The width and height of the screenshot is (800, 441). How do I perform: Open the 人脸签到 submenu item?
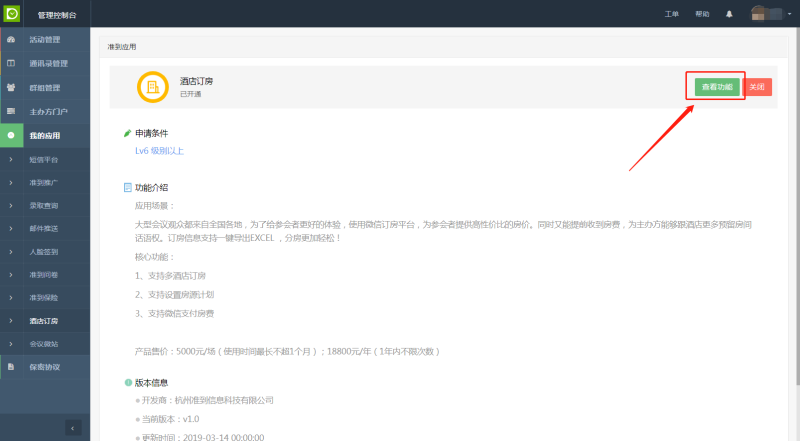click(44, 251)
